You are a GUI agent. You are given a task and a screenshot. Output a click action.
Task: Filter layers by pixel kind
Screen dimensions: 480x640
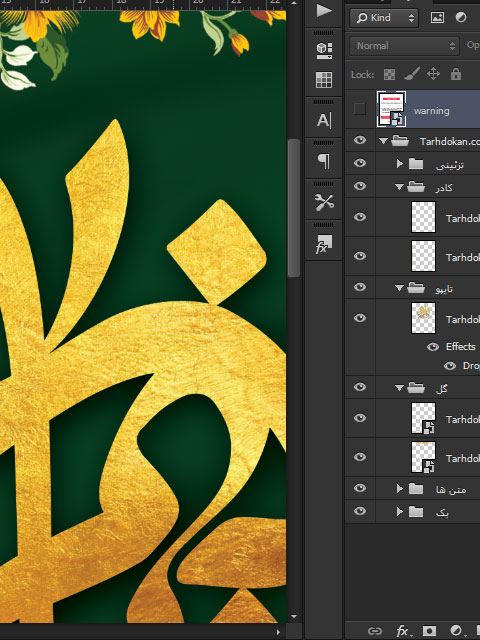(x=437, y=18)
